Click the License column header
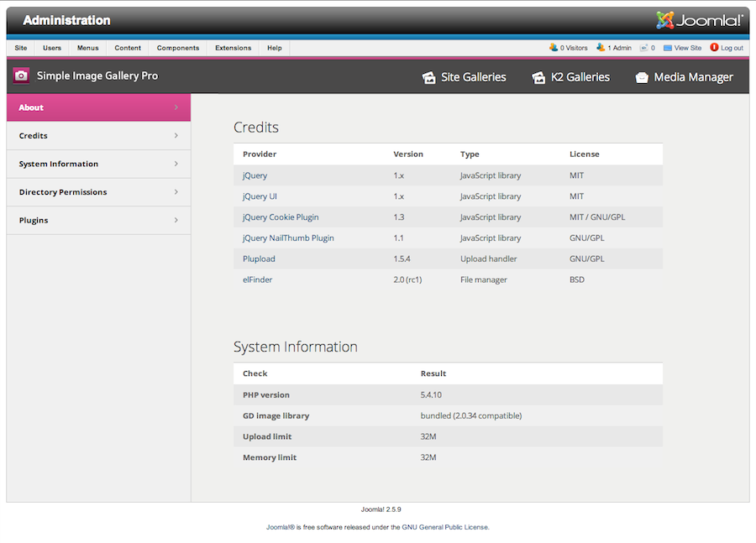This screenshot has width=756, height=543. [585, 154]
